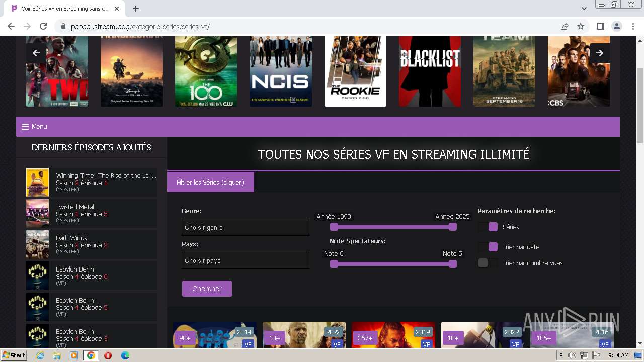The image size is (644, 362).
Task: Open The Mandalorian poster in carousel
Action: tap(131, 71)
